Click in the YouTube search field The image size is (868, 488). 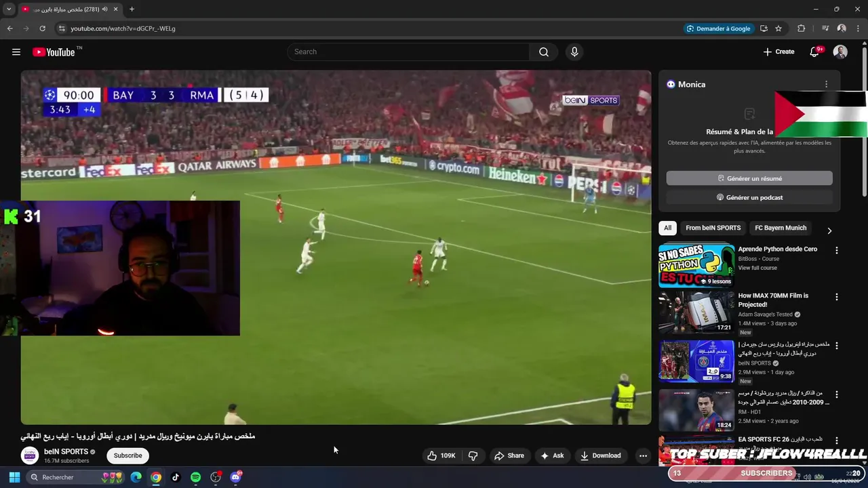(x=408, y=52)
